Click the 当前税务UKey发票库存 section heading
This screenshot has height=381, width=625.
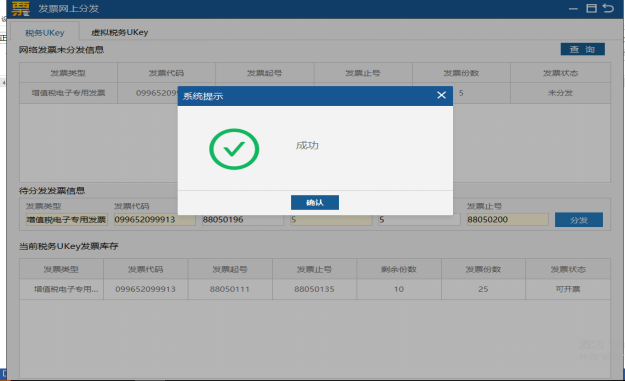point(69,246)
